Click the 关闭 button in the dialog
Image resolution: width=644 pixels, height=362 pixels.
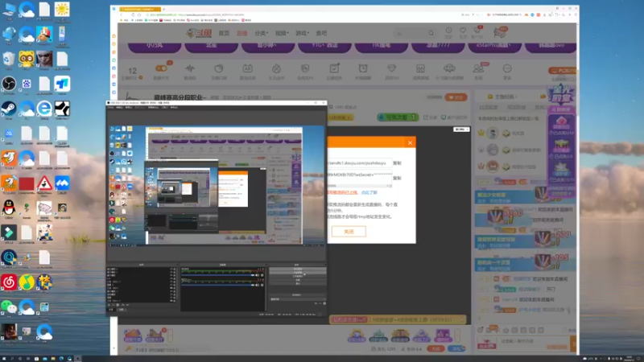point(349,232)
